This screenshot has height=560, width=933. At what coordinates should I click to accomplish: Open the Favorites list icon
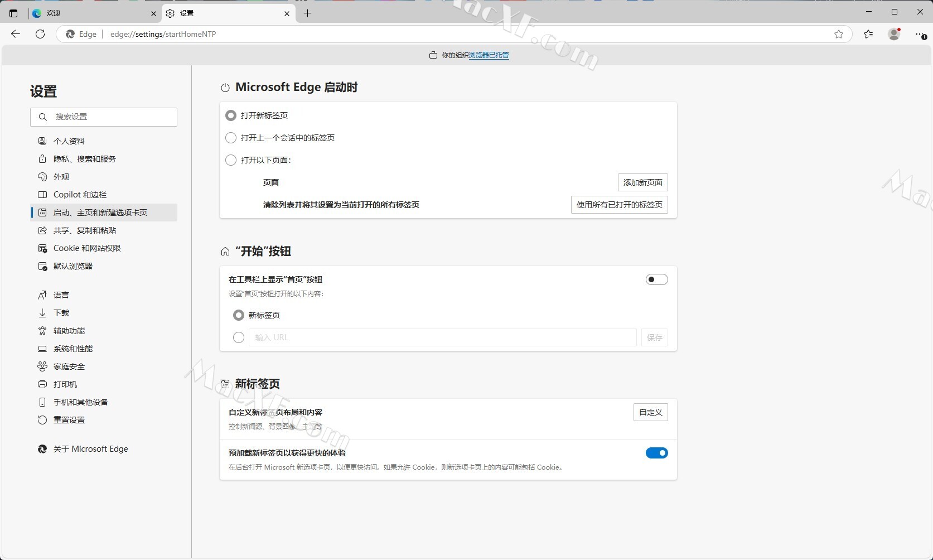point(868,34)
